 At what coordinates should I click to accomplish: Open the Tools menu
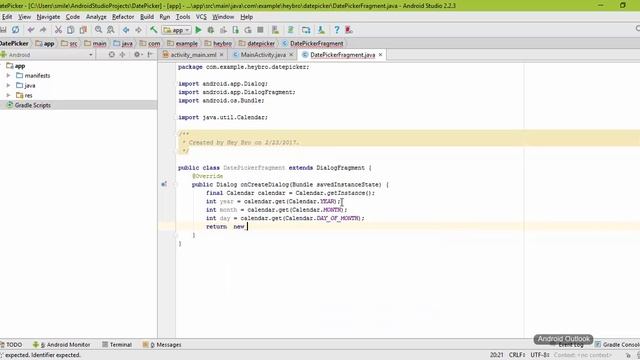click(183, 17)
